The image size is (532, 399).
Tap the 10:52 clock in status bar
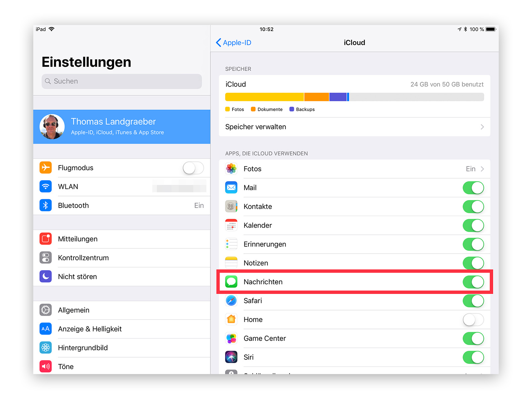pyautogui.click(x=266, y=29)
